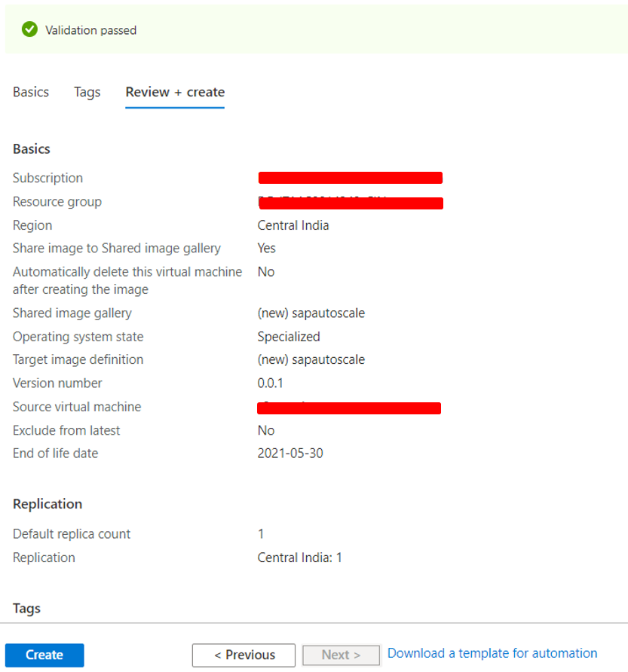
Task: Select the target image definition value (new) sapautoscale
Action: (311, 359)
